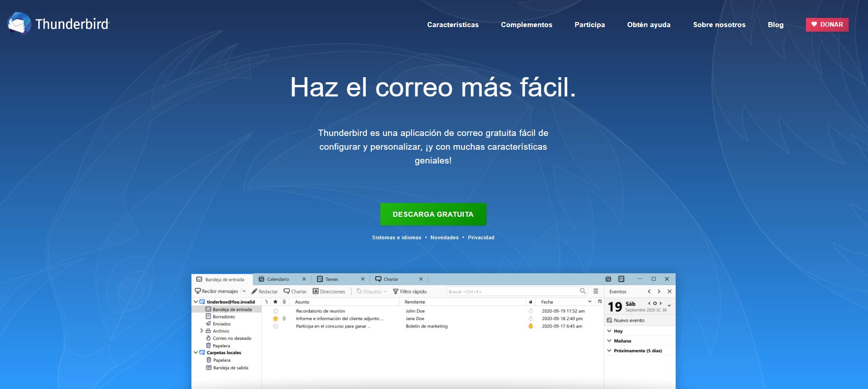This screenshot has width=868, height=389.
Task: Click the Filtro rápido funnel icon
Action: click(395, 292)
